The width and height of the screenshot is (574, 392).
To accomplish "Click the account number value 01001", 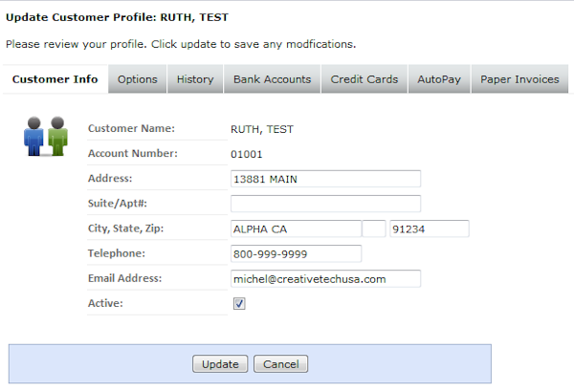I will (x=247, y=153).
